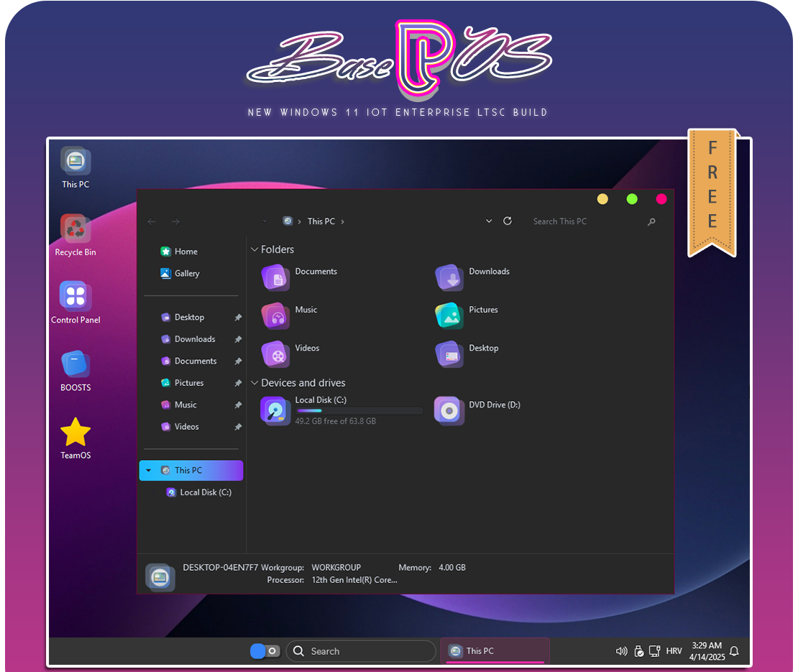Viewport: 798px width, 672px height.
Task: Click the This PC icon in address bar
Action: (288, 221)
